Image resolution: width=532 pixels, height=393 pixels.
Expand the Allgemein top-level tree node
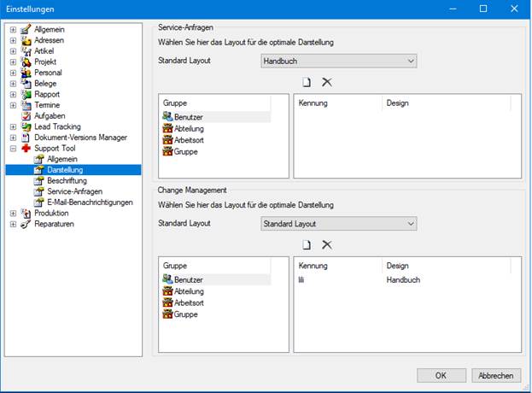tap(13, 30)
